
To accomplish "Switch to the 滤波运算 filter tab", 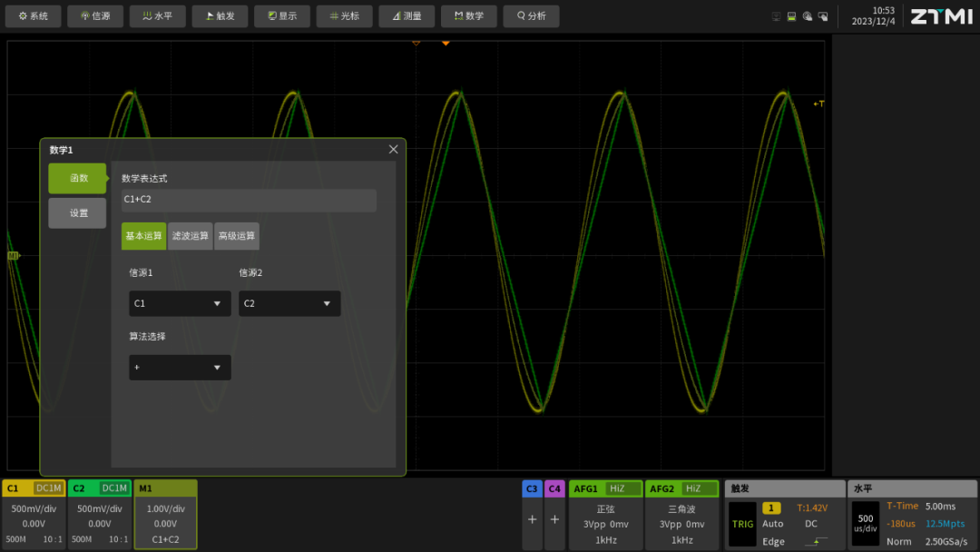I will coord(190,236).
